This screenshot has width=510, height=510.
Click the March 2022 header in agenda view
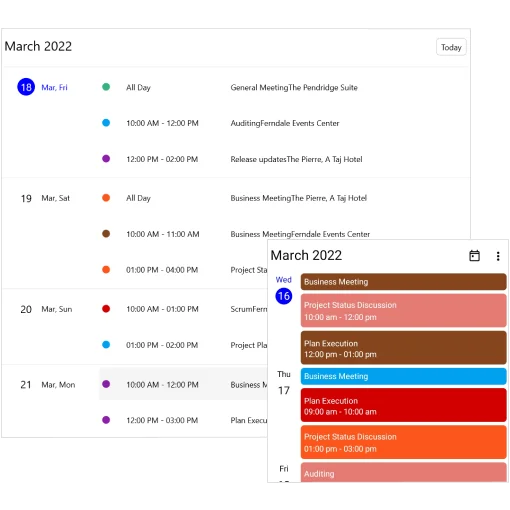38,46
